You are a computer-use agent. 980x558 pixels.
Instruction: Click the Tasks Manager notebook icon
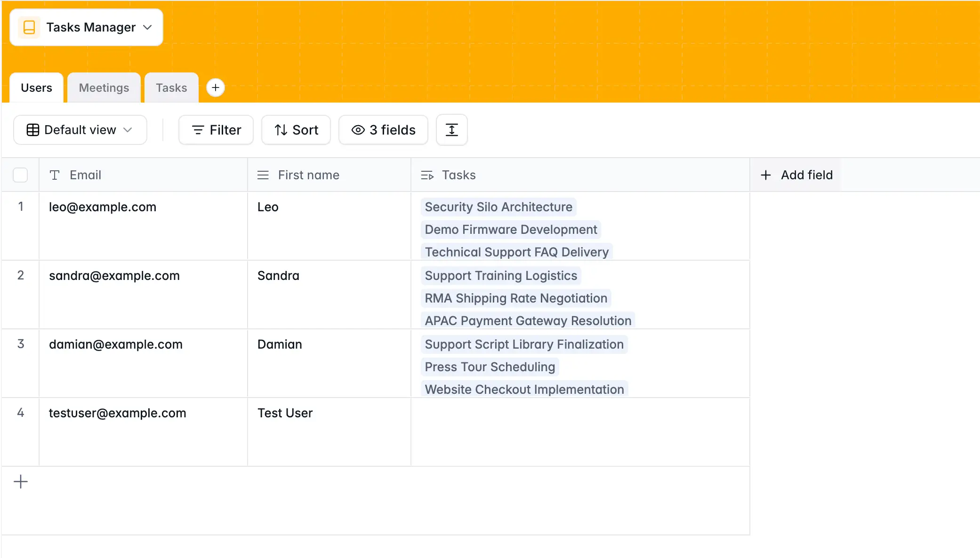click(29, 27)
